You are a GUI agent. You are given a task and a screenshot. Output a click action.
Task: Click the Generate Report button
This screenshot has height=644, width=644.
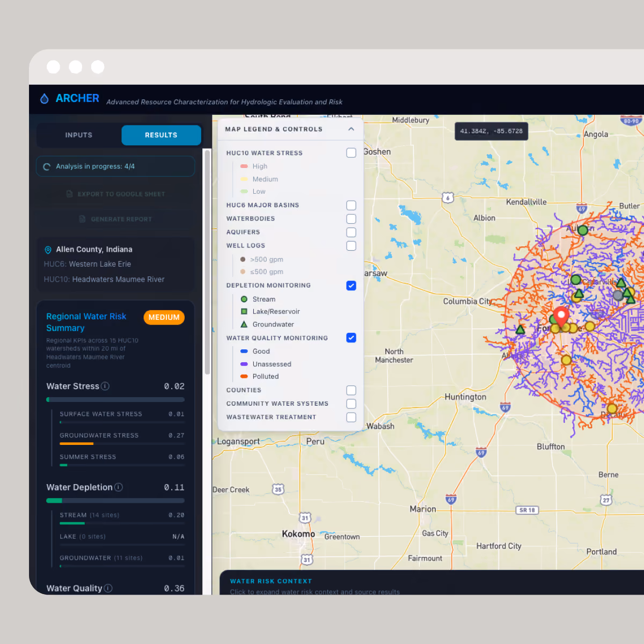[x=115, y=219]
